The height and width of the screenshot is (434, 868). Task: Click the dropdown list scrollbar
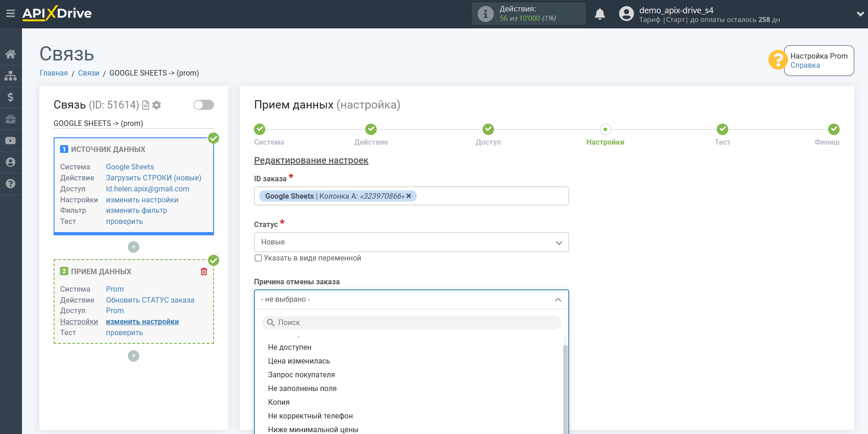tap(565, 389)
